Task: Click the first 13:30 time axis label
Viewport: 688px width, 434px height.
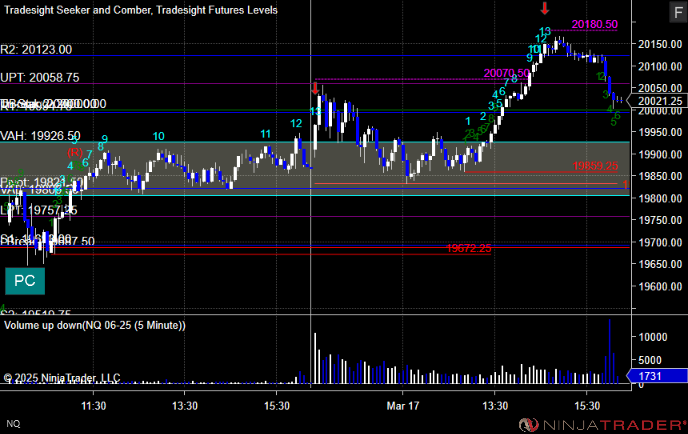Action: tap(185, 406)
